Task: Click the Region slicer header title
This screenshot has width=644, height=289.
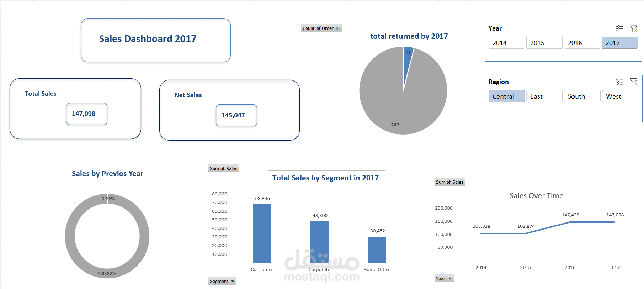Action: point(499,82)
